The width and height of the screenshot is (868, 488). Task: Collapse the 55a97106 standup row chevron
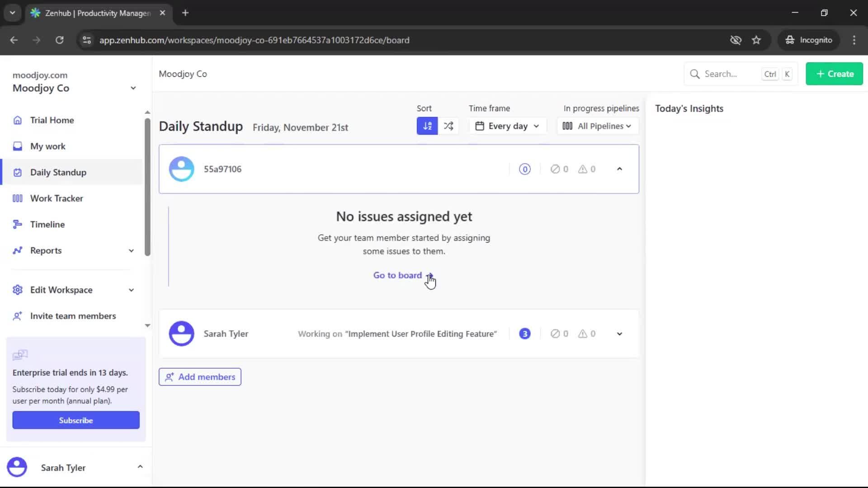(x=619, y=169)
